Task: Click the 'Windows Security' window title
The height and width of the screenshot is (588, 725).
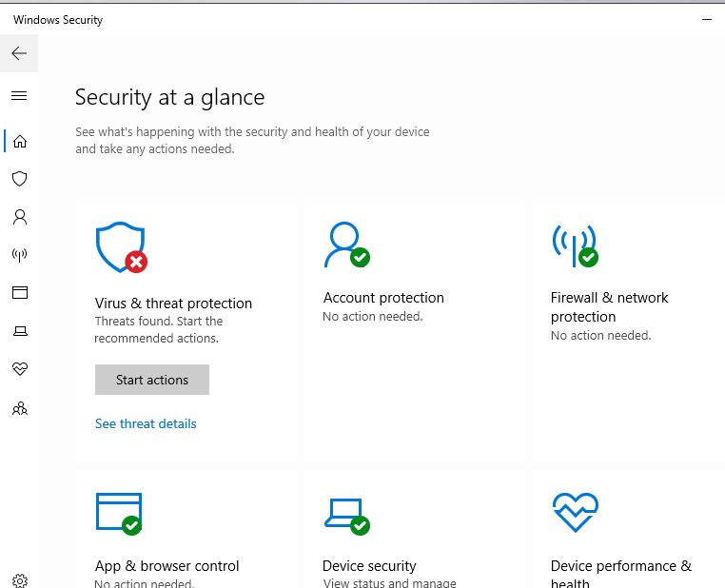Action: (58, 20)
